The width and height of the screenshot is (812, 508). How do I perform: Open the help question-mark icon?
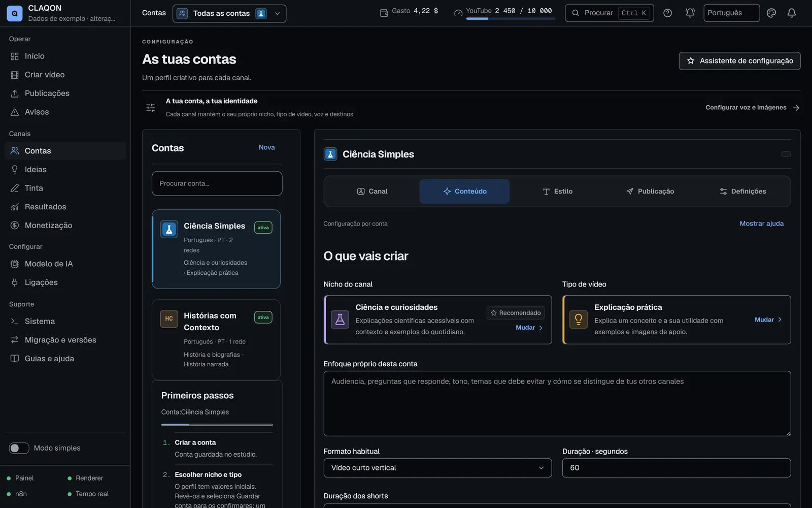(x=667, y=13)
